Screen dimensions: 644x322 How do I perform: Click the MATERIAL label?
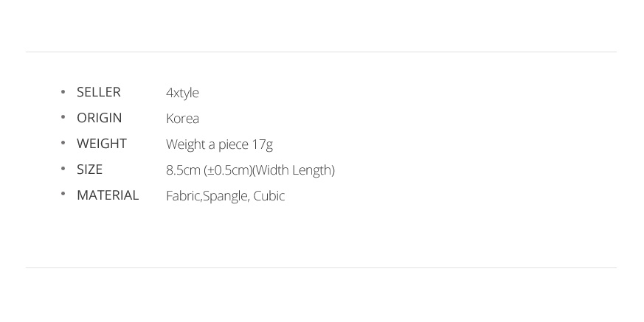coord(108,195)
